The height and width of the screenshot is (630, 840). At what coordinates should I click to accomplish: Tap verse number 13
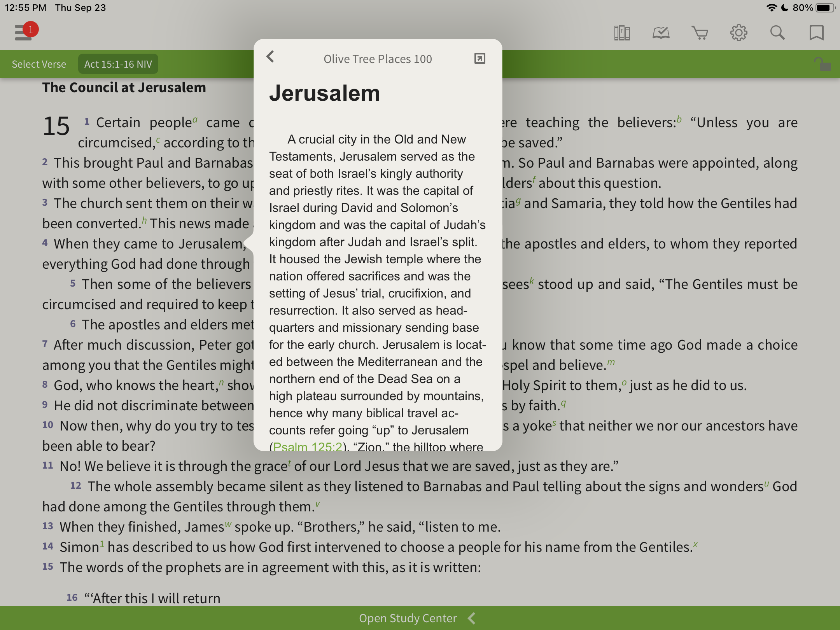pyautogui.click(x=47, y=526)
